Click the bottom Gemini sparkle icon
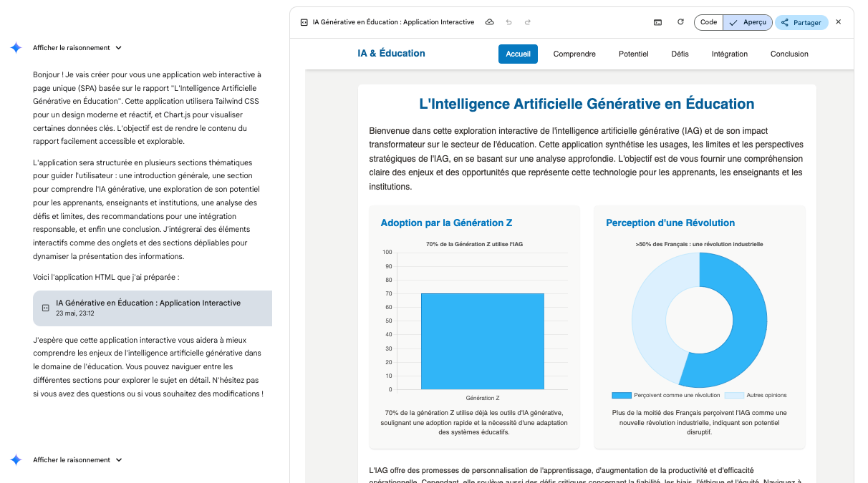This screenshot has height=483, width=868. pyautogui.click(x=16, y=460)
